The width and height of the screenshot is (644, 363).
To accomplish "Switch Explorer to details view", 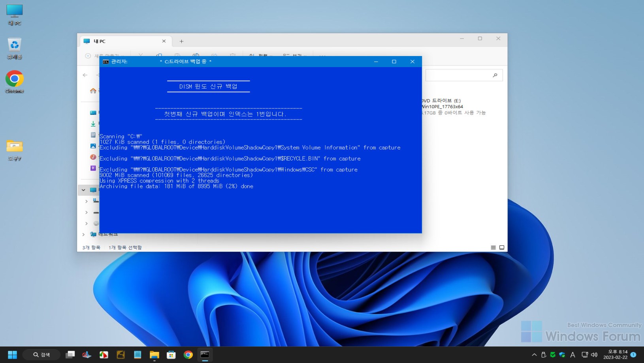I will pyautogui.click(x=493, y=247).
